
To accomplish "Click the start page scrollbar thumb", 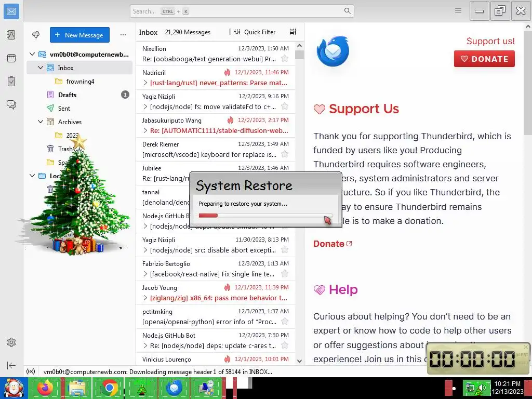I will pos(528,84).
